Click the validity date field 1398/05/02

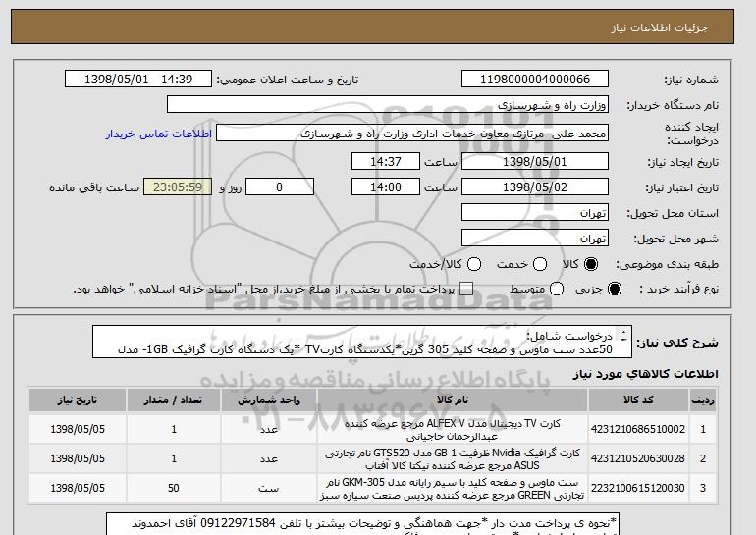(x=535, y=187)
